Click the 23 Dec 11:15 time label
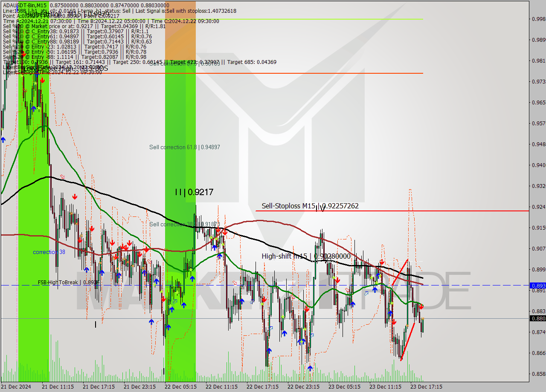The width and height of the screenshot is (546, 392). 385,387
